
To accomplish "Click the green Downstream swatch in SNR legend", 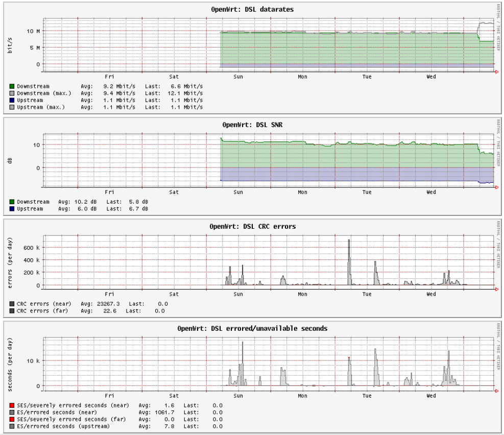I will tap(12, 202).
